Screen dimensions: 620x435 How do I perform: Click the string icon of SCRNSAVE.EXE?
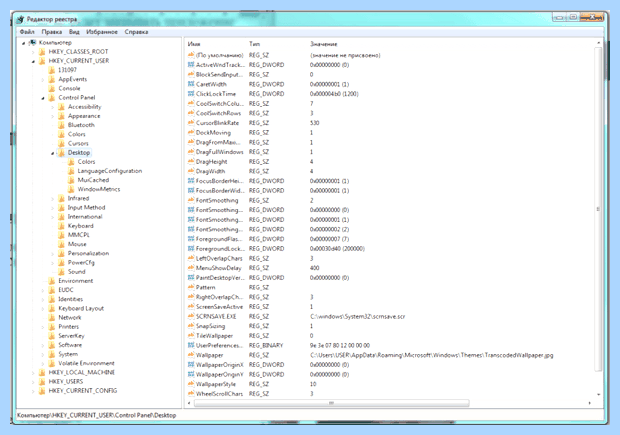pyautogui.click(x=191, y=316)
